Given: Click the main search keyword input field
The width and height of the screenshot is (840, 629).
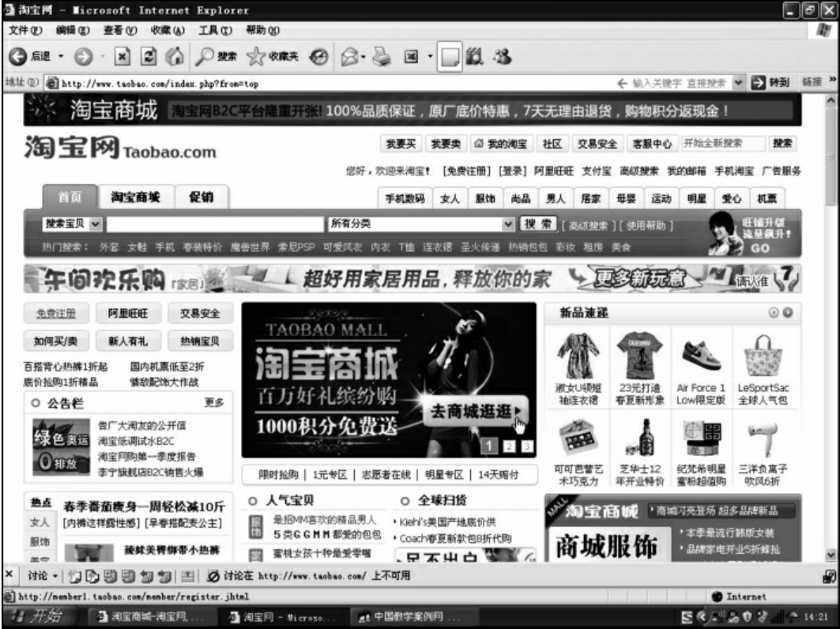Looking at the screenshot, I should point(216,224).
